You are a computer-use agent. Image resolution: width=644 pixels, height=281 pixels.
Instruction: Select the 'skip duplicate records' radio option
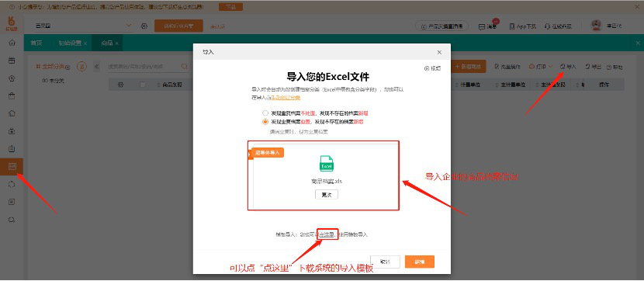265,113
